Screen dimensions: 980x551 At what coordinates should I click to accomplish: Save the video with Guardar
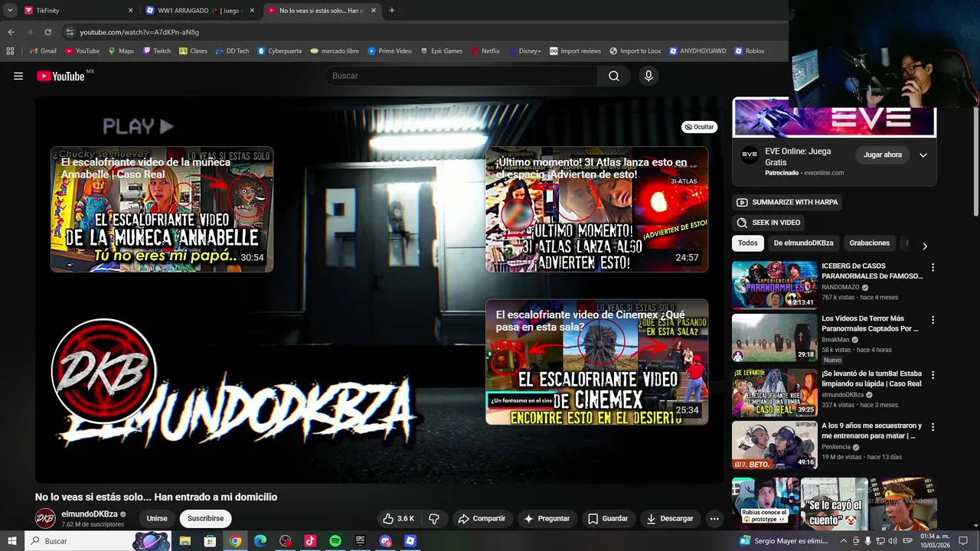(x=608, y=518)
